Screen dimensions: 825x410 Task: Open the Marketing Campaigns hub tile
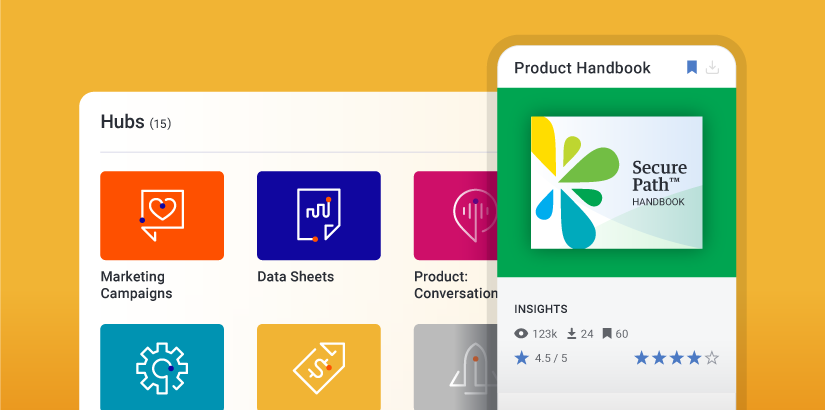click(x=162, y=215)
